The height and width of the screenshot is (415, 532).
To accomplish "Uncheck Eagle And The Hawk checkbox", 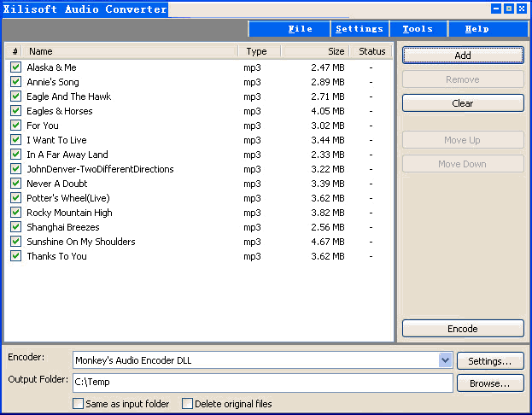I will point(15,96).
